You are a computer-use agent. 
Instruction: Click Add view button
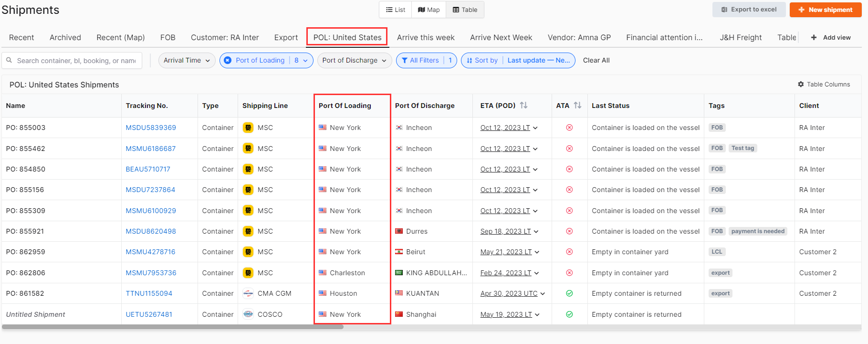(x=831, y=37)
